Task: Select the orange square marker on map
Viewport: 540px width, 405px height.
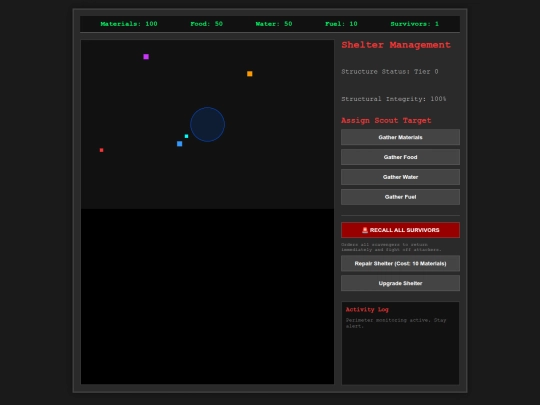Action: tap(250, 74)
